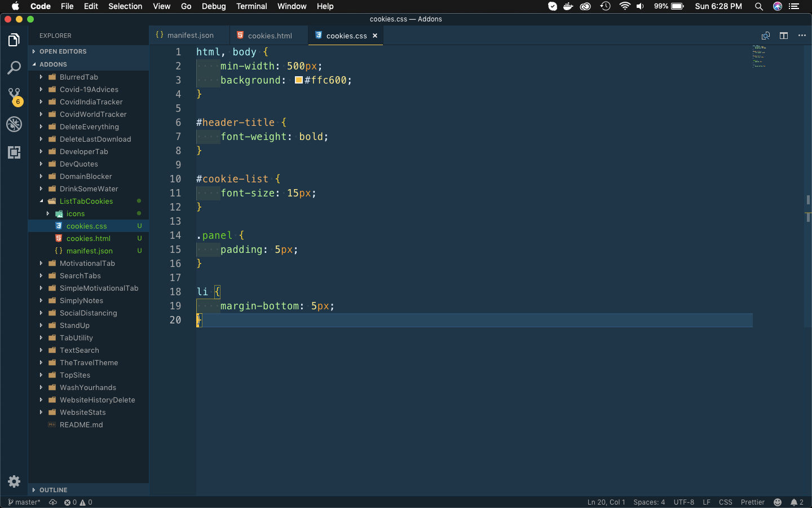Image resolution: width=812 pixels, height=508 pixels.
Task: Place cursor on line 14 .panel selector
Action: coord(214,235)
